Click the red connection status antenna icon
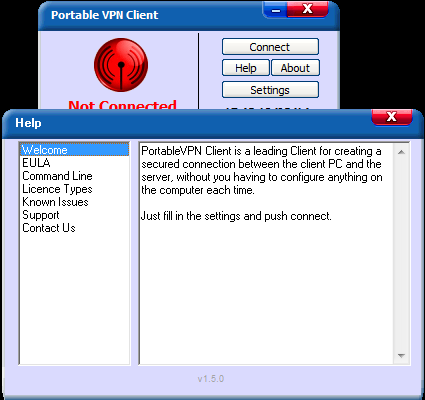 point(121,65)
